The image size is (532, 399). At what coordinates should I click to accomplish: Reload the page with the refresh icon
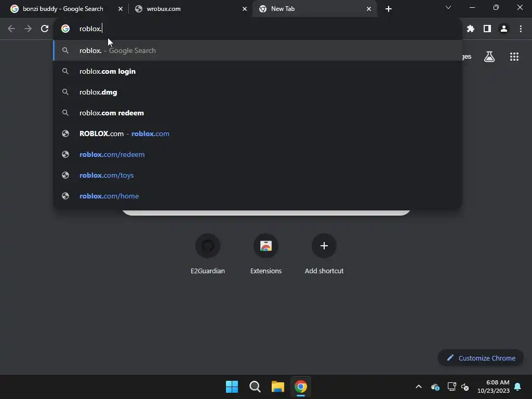click(x=45, y=29)
